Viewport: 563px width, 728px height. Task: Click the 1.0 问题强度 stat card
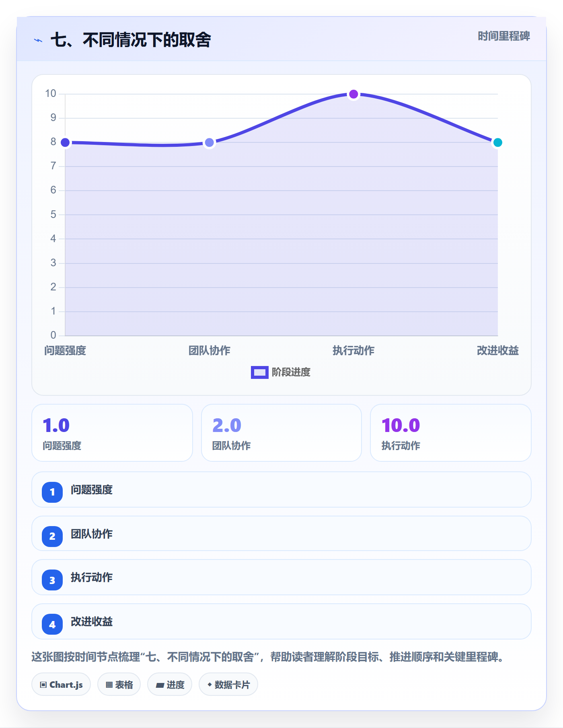(112, 433)
